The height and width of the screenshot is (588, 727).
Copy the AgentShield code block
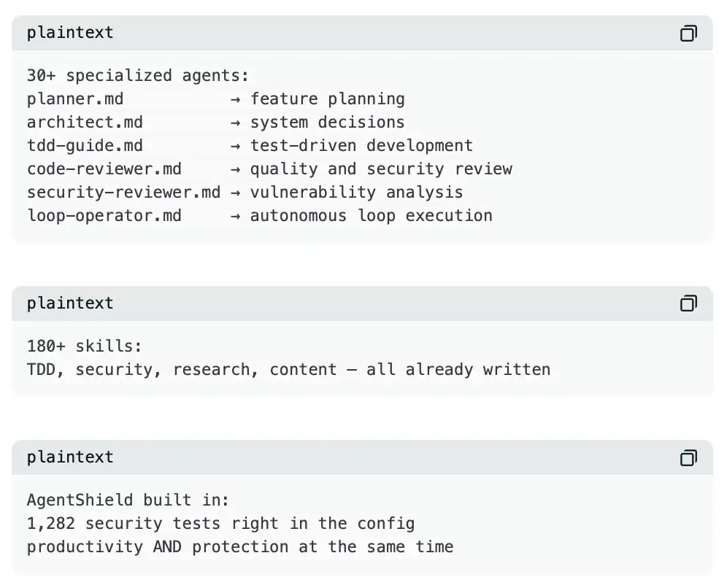[688, 457]
